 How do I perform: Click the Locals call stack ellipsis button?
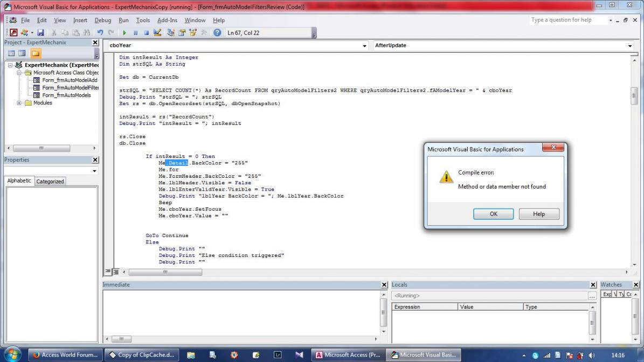coord(592,296)
